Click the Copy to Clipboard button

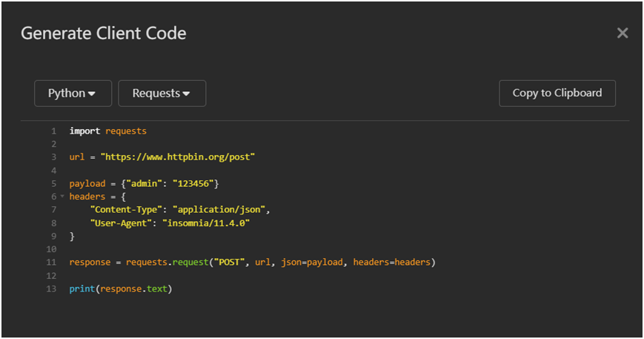(557, 93)
